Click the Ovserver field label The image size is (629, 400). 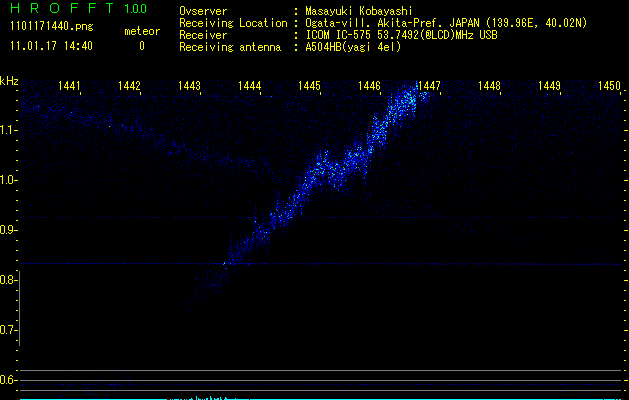203,11
